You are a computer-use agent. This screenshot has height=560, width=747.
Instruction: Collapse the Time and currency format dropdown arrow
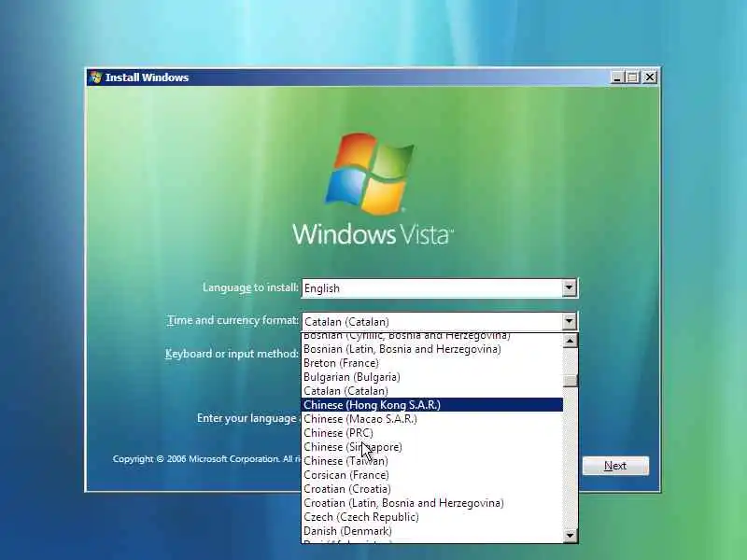tap(569, 321)
